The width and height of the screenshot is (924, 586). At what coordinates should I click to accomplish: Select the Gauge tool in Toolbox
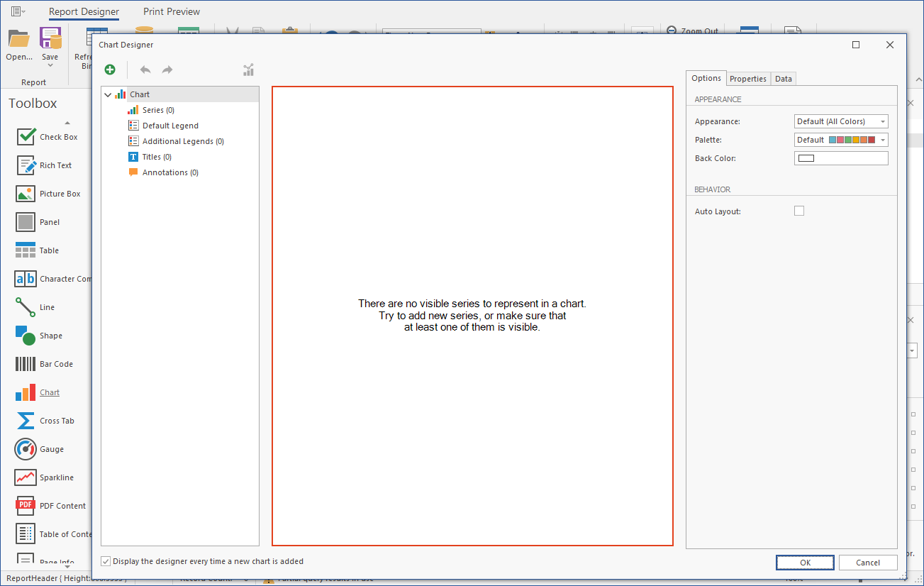click(x=26, y=449)
